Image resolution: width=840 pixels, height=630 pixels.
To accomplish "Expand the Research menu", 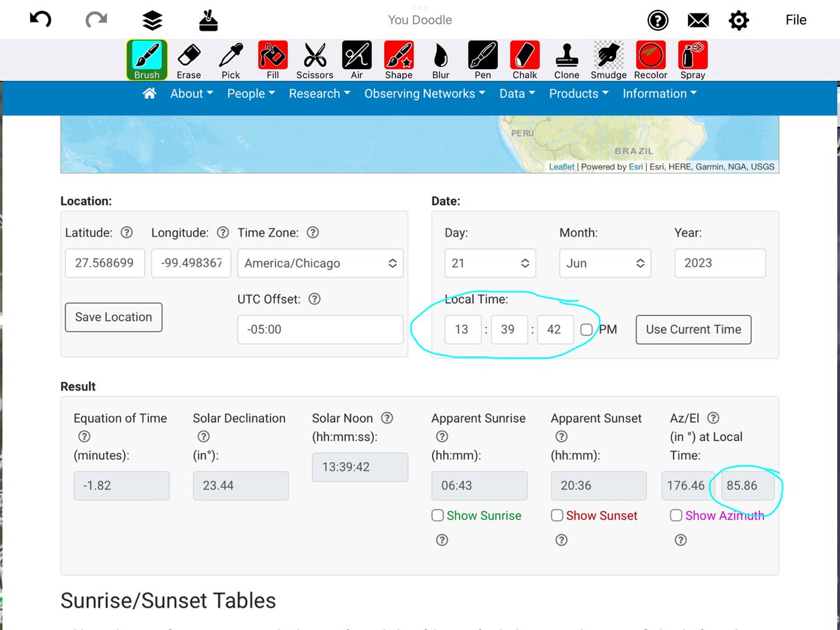I will click(x=320, y=94).
